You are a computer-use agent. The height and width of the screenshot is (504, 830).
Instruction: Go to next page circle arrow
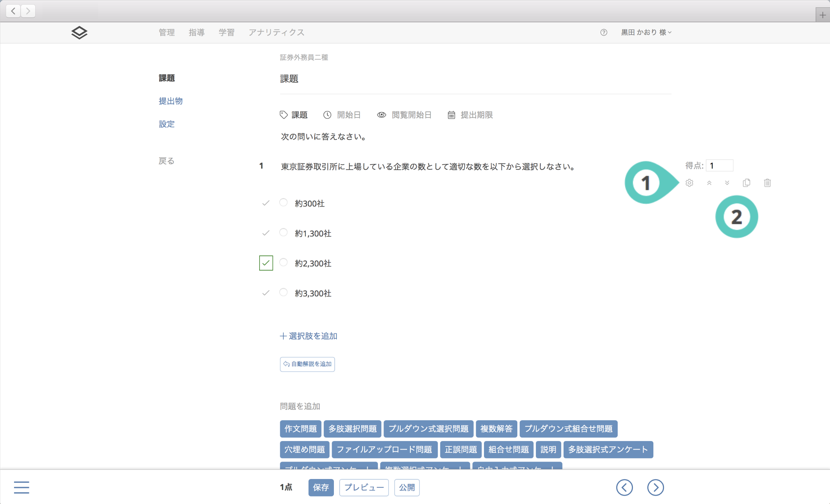(x=655, y=487)
